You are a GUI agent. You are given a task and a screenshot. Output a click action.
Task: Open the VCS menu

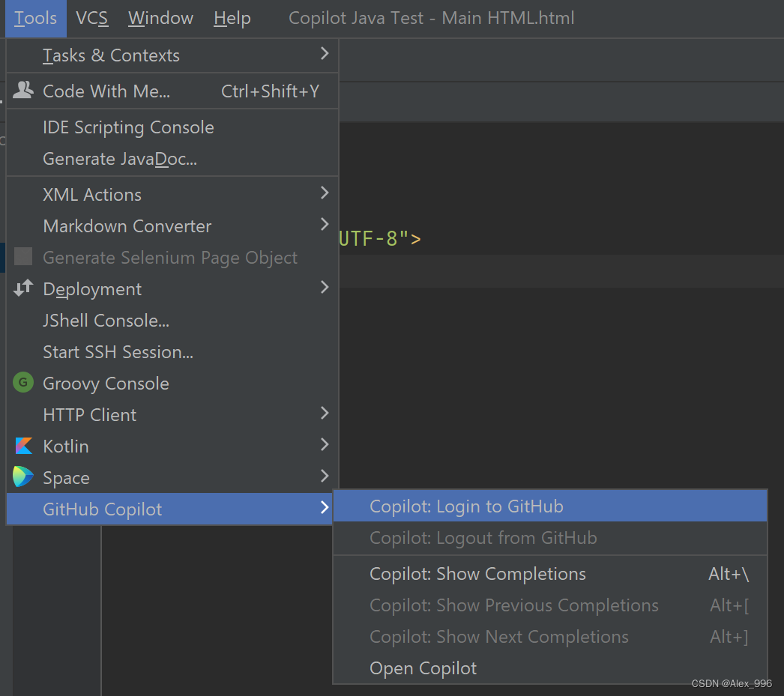92,19
